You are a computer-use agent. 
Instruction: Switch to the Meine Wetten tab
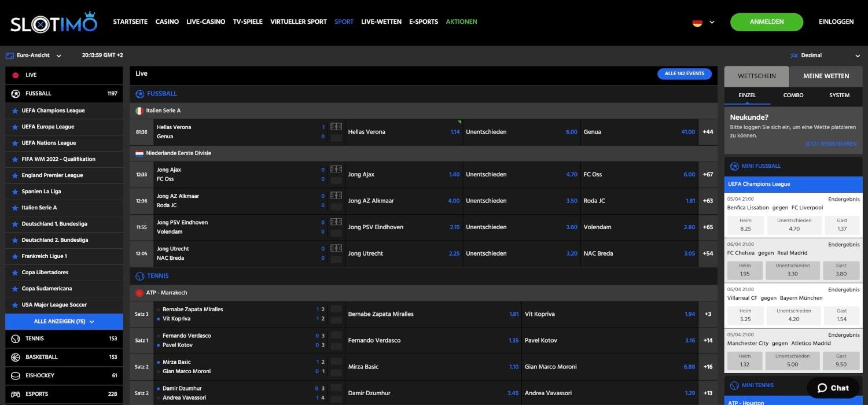point(826,76)
